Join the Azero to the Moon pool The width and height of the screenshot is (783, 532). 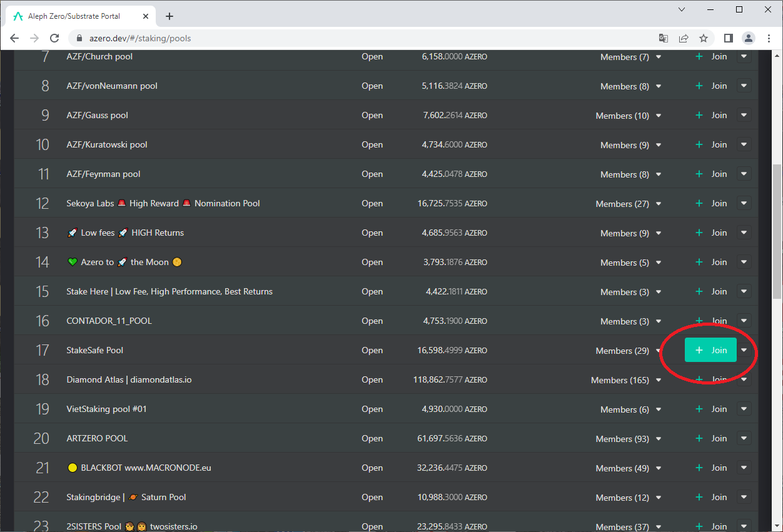pyautogui.click(x=711, y=262)
